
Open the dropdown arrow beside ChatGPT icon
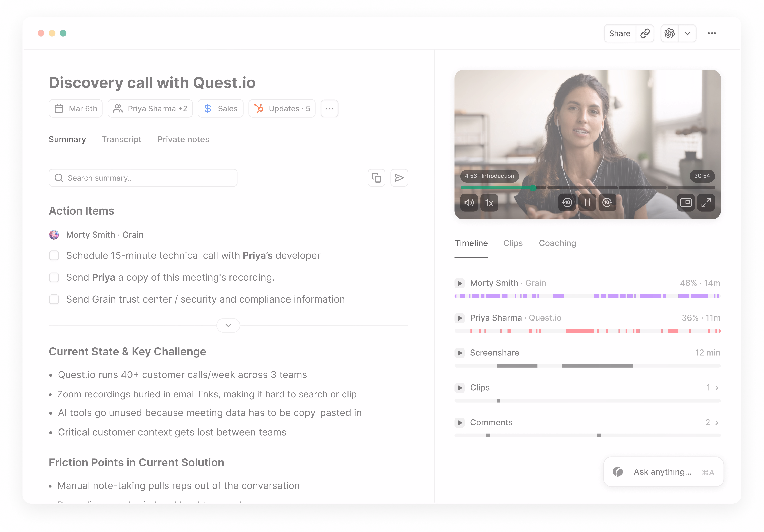[687, 33]
